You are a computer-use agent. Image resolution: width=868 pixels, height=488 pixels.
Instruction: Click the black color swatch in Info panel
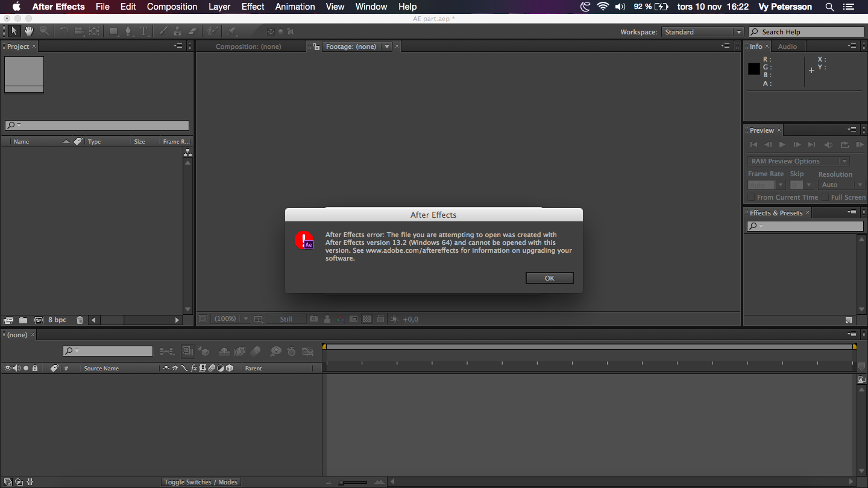[x=754, y=69]
